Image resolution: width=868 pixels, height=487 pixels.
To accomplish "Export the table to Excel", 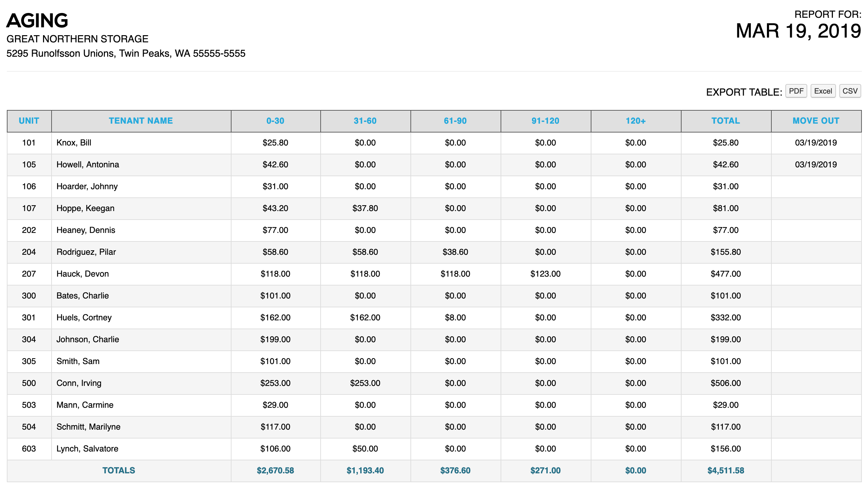I will [x=823, y=91].
